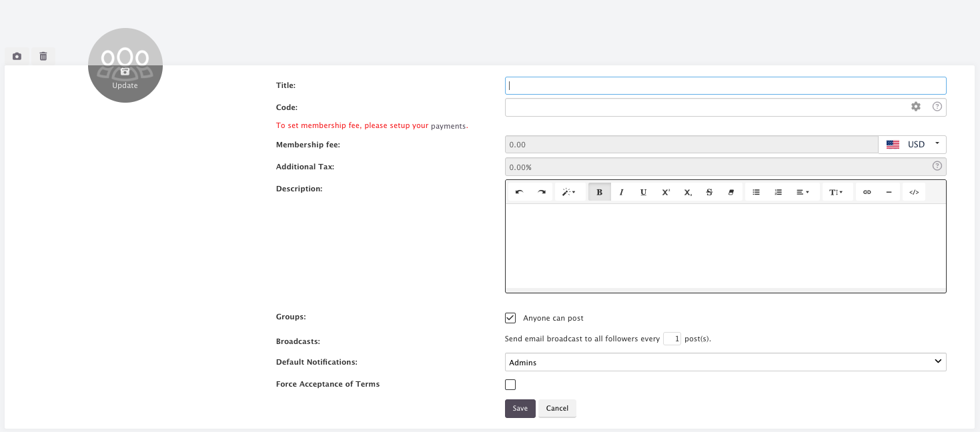The width and height of the screenshot is (980, 432).
Task: Open the USD currency dropdown
Action: click(912, 145)
